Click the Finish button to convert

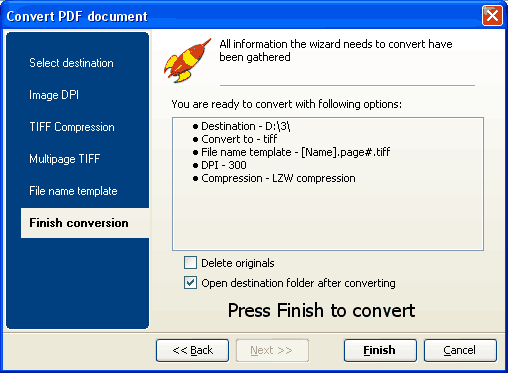point(380,350)
